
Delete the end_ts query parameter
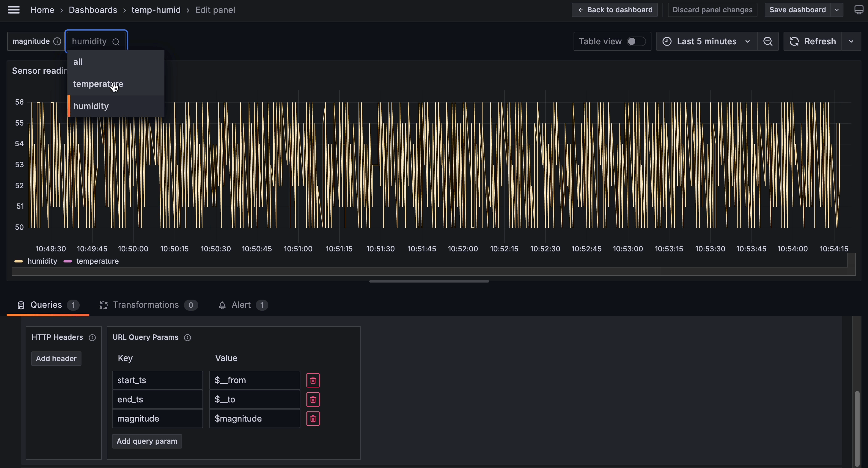click(313, 400)
